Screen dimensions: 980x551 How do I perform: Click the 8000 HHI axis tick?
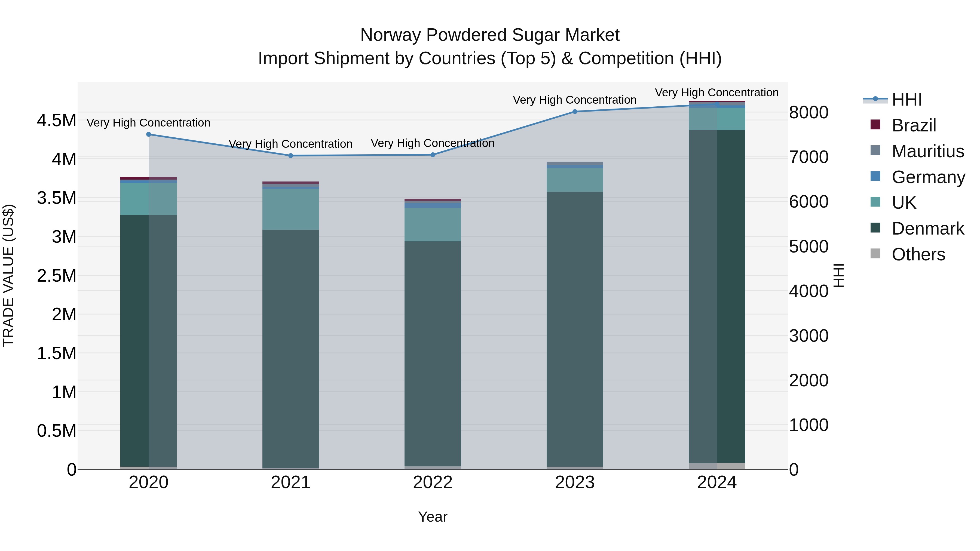(809, 113)
